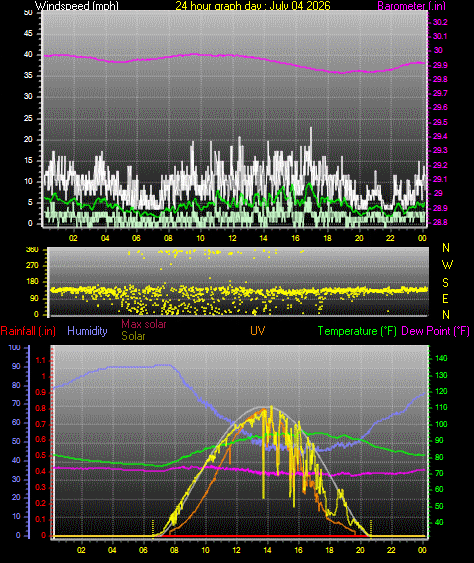Click the 80 mark on humidity axis
The image size is (474, 563).
click(x=16, y=386)
